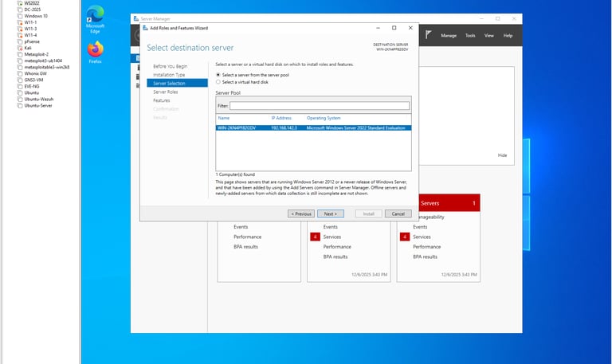
Task: Maximize the Add Roles and Features Wizard window
Action: (x=394, y=28)
